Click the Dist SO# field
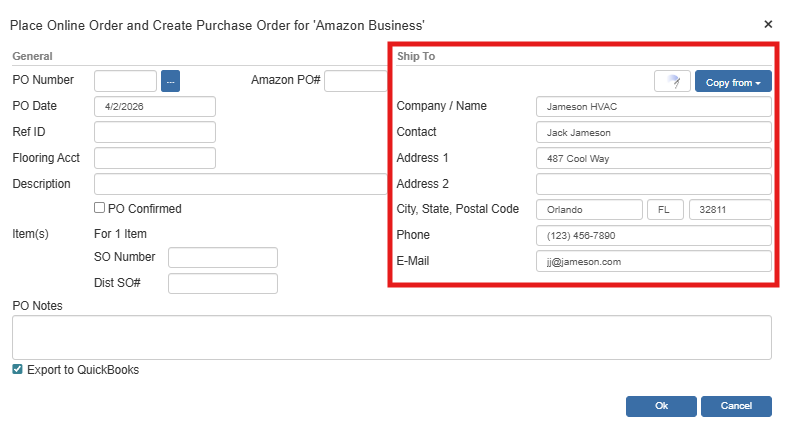The height and width of the screenshot is (434, 786). click(222, 283)
